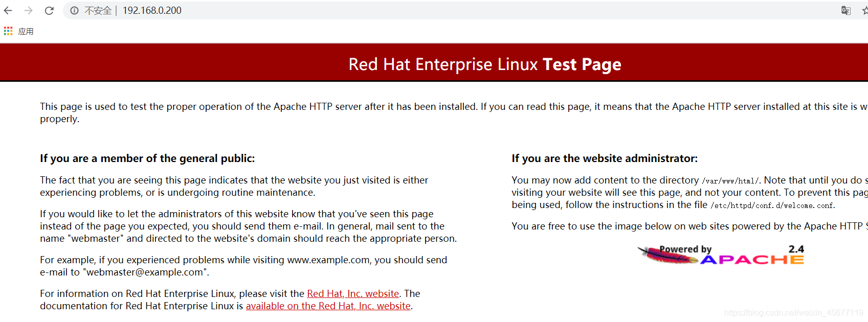Click the Powered by Apache 2.4 logo image
Screen dimensions: 868x322
[x=721, y=255]
